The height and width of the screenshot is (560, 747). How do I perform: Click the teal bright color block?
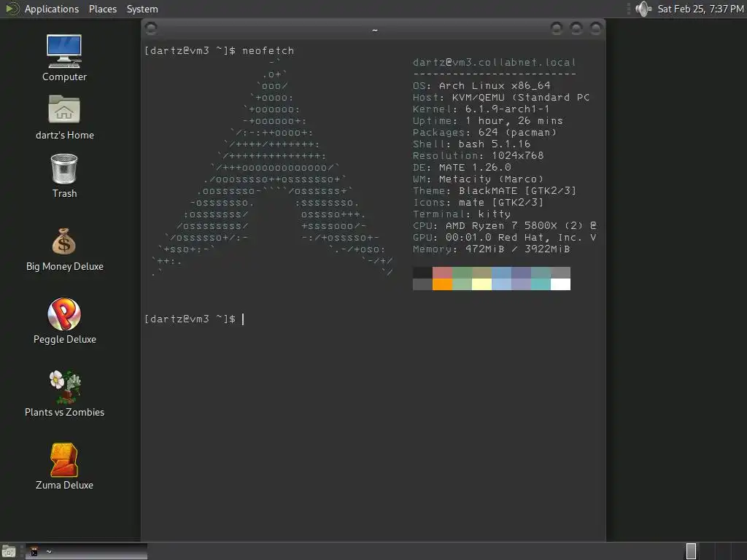[541, 284]
